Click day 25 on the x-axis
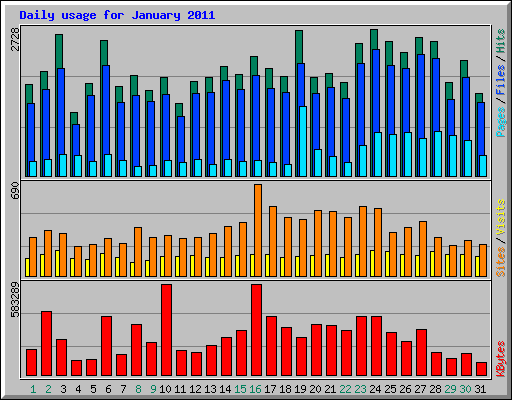 pyautogui.click(x=390, y=389)
